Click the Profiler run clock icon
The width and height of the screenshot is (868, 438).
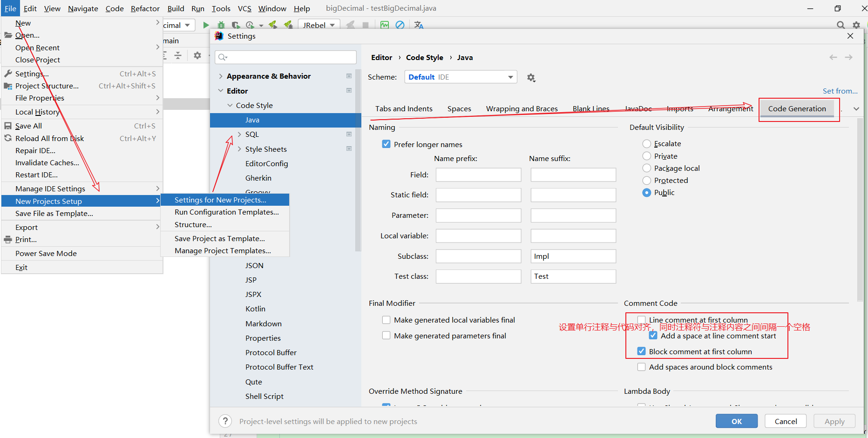[x=251, y=25]
